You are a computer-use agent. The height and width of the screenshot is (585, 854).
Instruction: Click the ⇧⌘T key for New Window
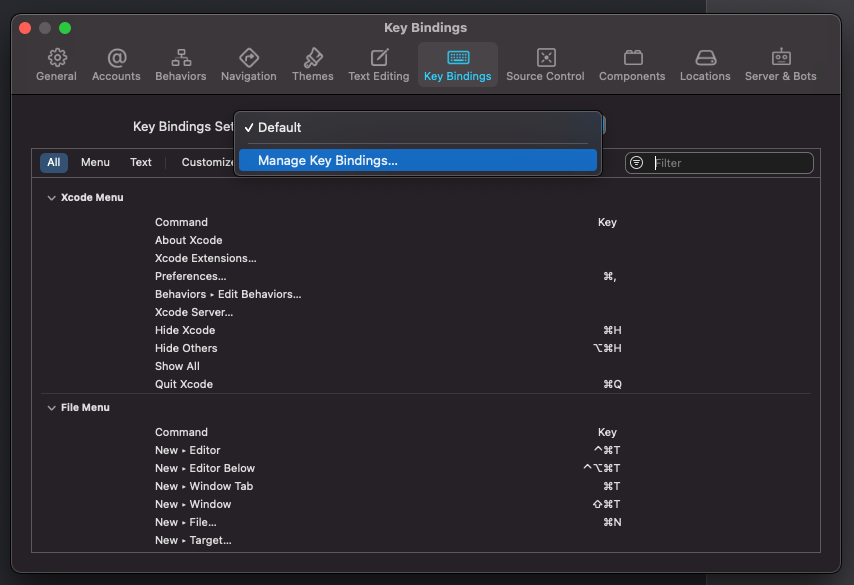[606, 504]
